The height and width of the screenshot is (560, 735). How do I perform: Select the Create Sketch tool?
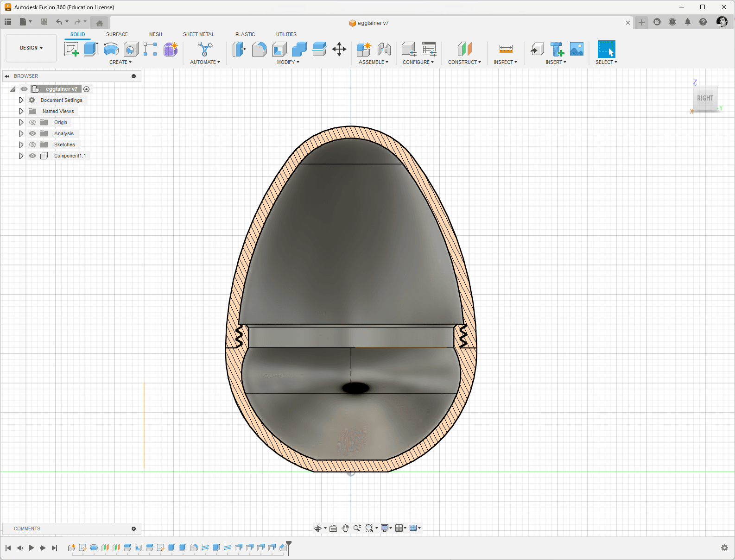pyautogui.click(x=71, y=49)
